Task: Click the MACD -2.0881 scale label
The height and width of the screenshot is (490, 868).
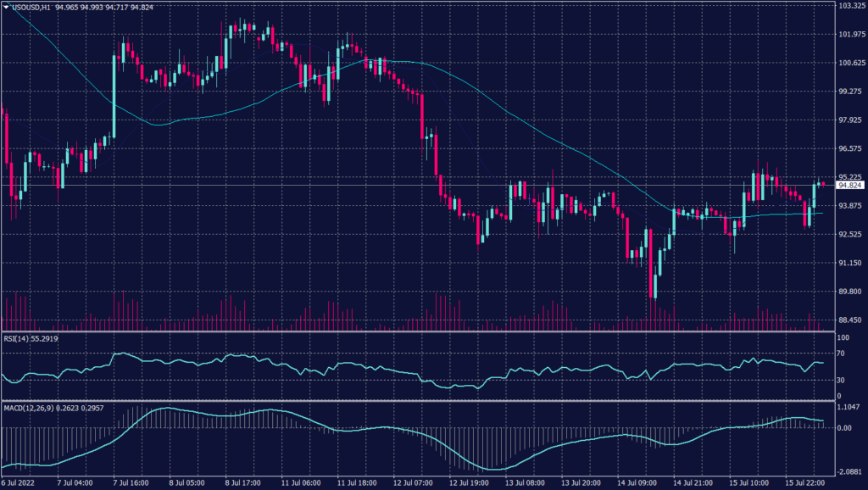Action: (x=849, y=471)
